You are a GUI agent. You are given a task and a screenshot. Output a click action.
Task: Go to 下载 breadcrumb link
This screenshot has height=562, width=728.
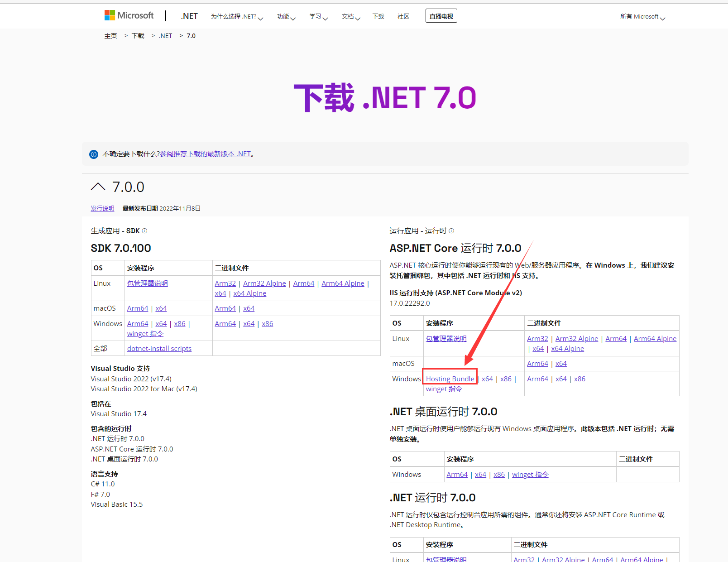point(138,36)
